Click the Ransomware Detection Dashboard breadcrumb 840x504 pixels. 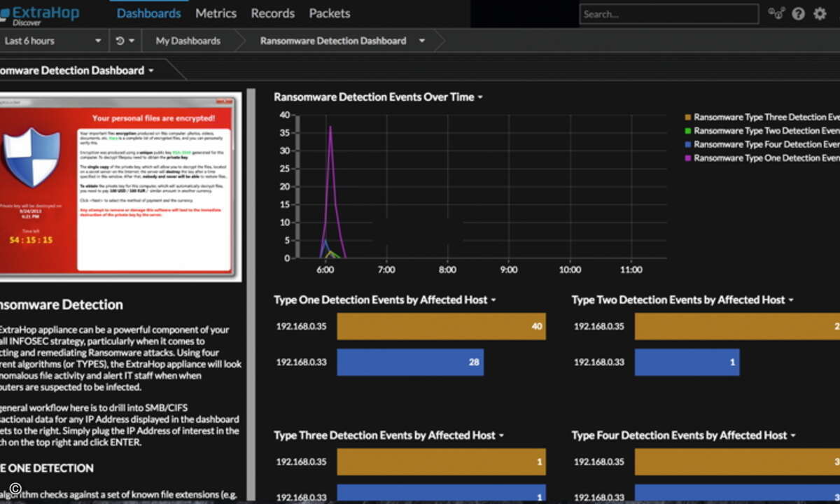(333, 41)
